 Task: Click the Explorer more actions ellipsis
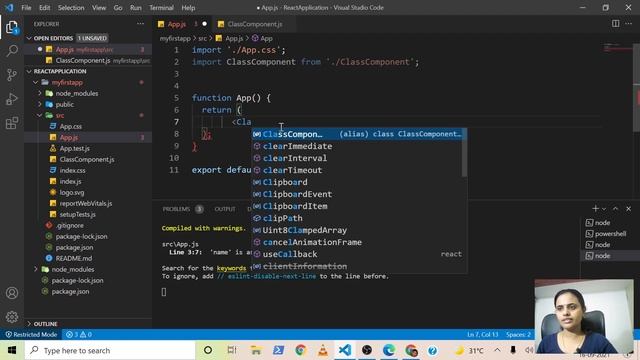coord(140,24)
